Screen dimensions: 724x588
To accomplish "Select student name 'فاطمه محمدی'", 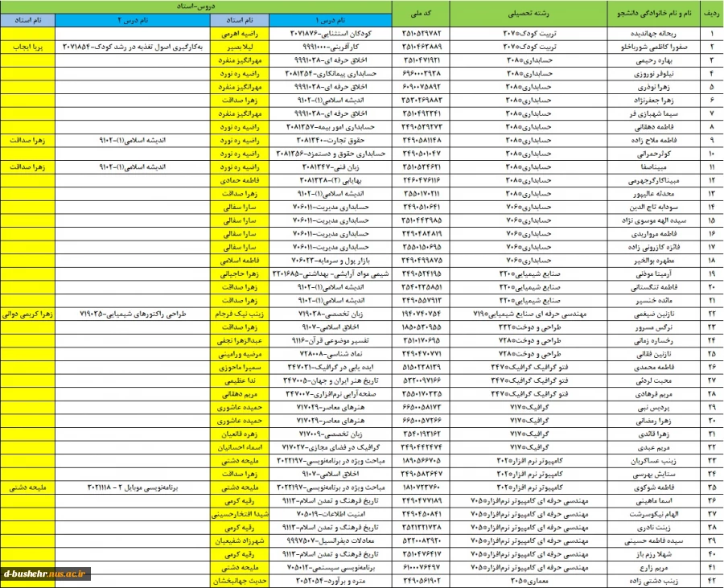I will tap(654, 368).
